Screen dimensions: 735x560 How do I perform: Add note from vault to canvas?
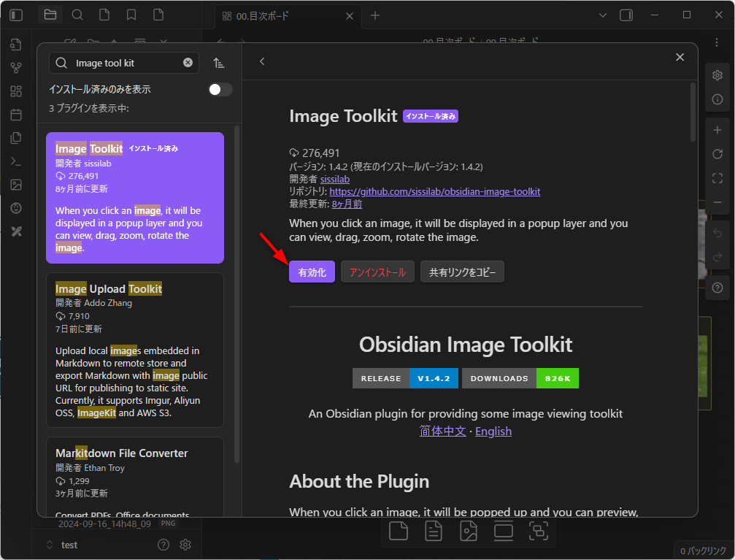click(434, 531)
